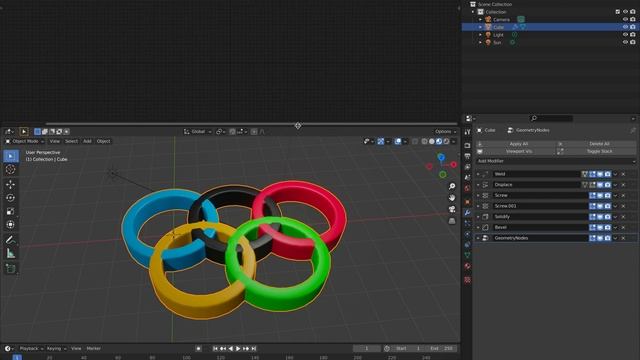Click the Delete All modifiers button
Image resolution: width=640 pixels, height=360 pixels.
(x=596, y=144)
